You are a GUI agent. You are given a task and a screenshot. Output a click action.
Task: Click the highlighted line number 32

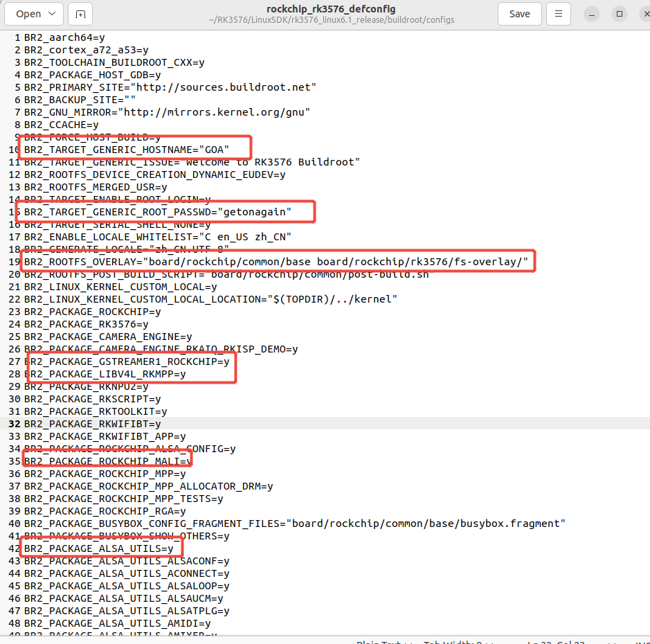[13, 424]
